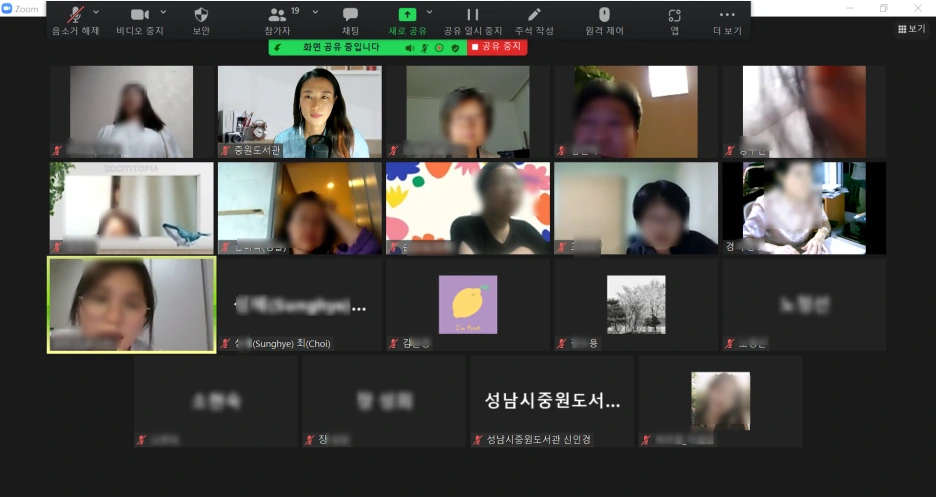
Task: Expand the arrow next to 참가자 19
Action: (315, 12)
